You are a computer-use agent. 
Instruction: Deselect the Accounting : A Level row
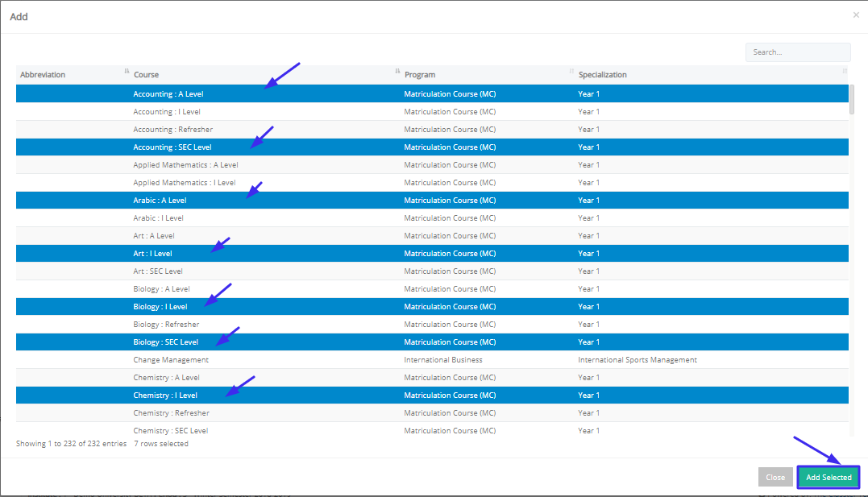432,94
